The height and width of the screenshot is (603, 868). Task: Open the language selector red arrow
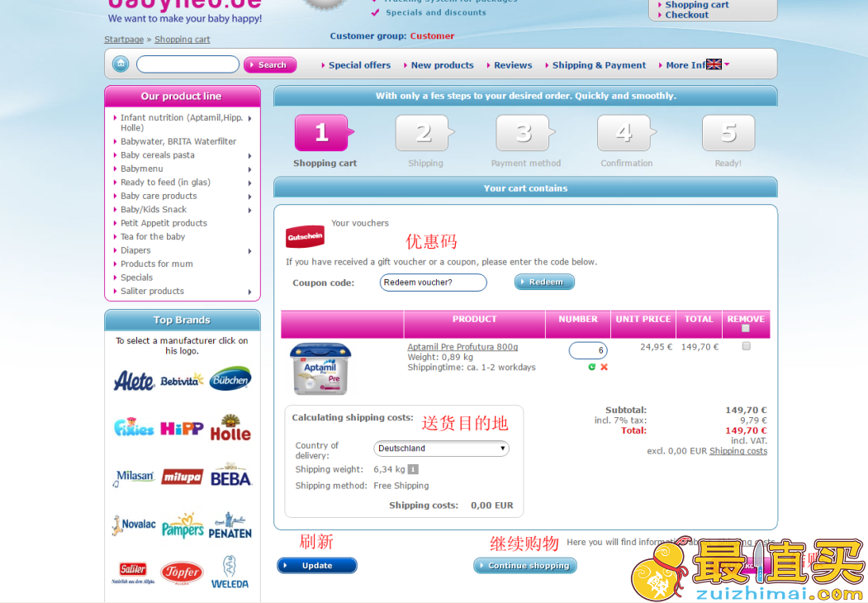click(x=727, y=64)
